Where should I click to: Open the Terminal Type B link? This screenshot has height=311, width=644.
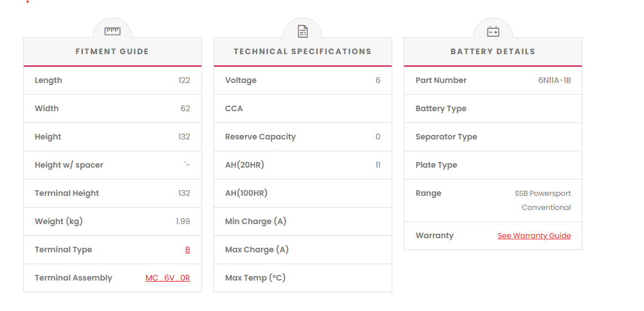(x=187, y=249)
